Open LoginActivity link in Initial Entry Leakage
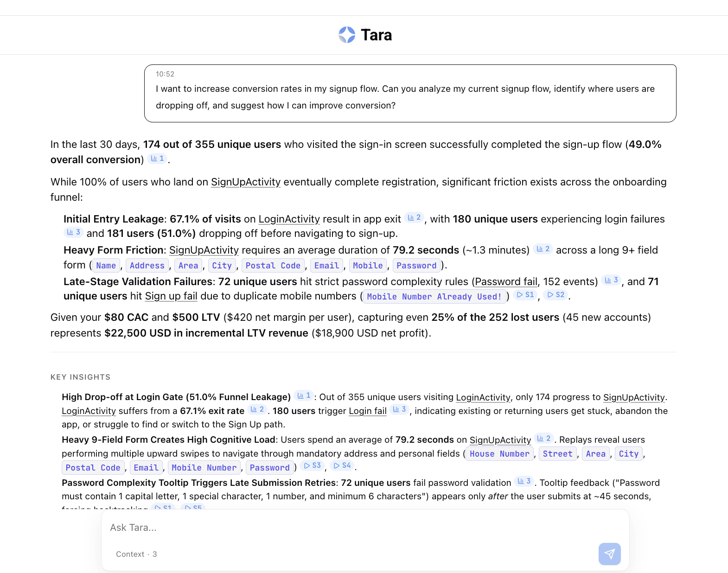Viewport: 728px width, 573px height. click(289, 219)
